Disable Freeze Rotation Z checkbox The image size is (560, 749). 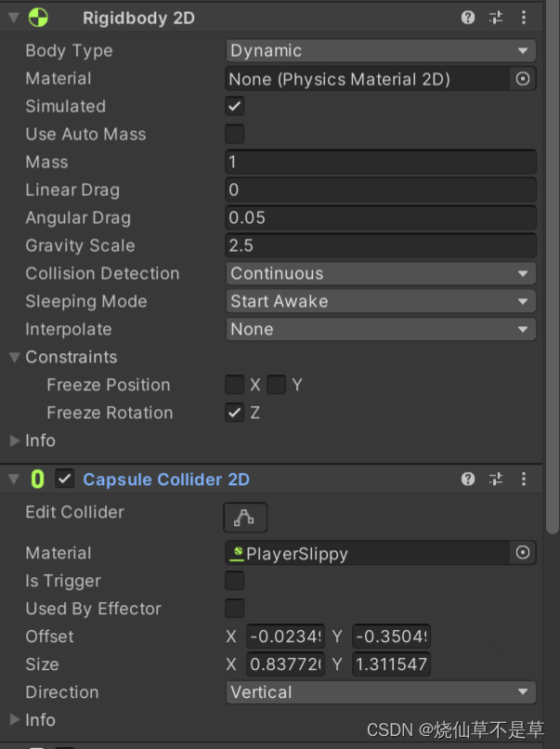235,414
